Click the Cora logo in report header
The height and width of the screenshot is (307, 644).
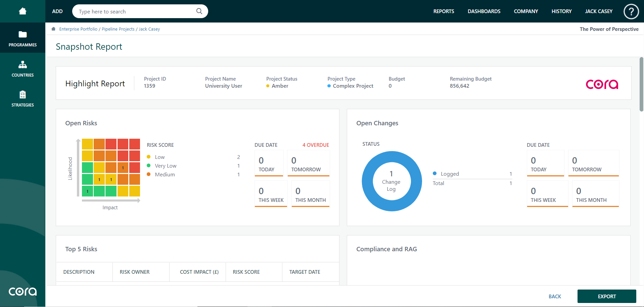click(x=602, y=84)
